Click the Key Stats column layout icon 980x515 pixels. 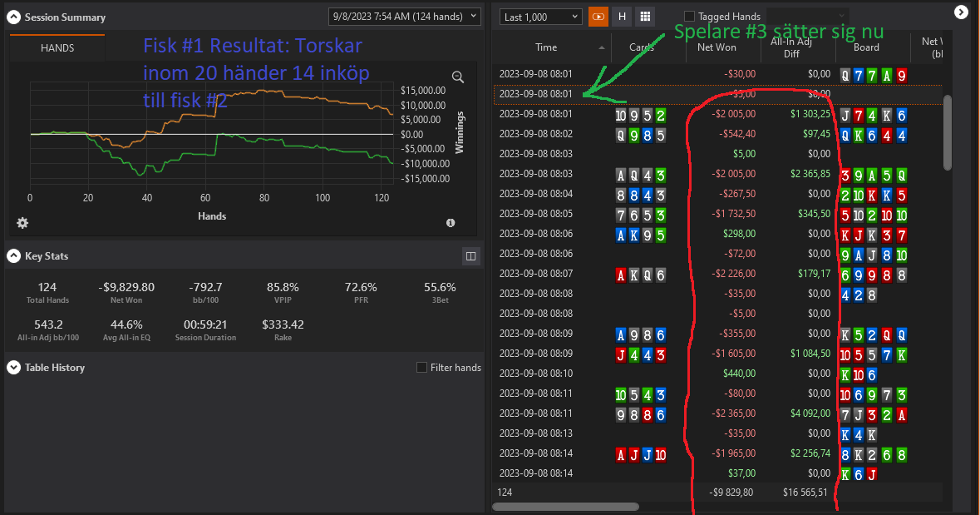(470, 256)
